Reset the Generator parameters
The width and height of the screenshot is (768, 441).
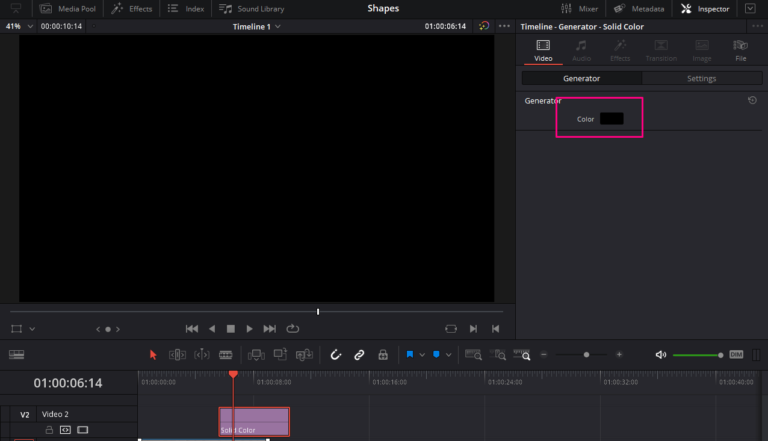(752, 100)
